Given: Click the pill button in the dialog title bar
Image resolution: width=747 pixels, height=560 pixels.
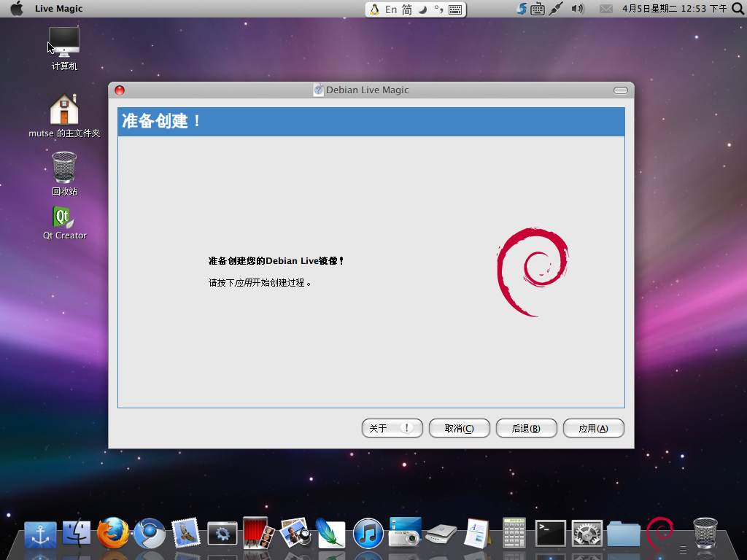Looking at the screenshot, I should tap(620, 90).
